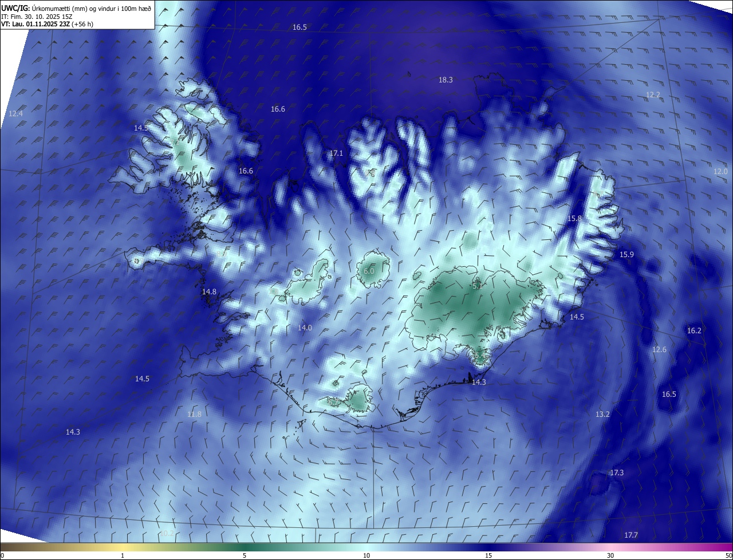The width and height of the screenshot is (733, 560).
Task: Click the 10 tick on the colour scale
Action: [366, 555]
